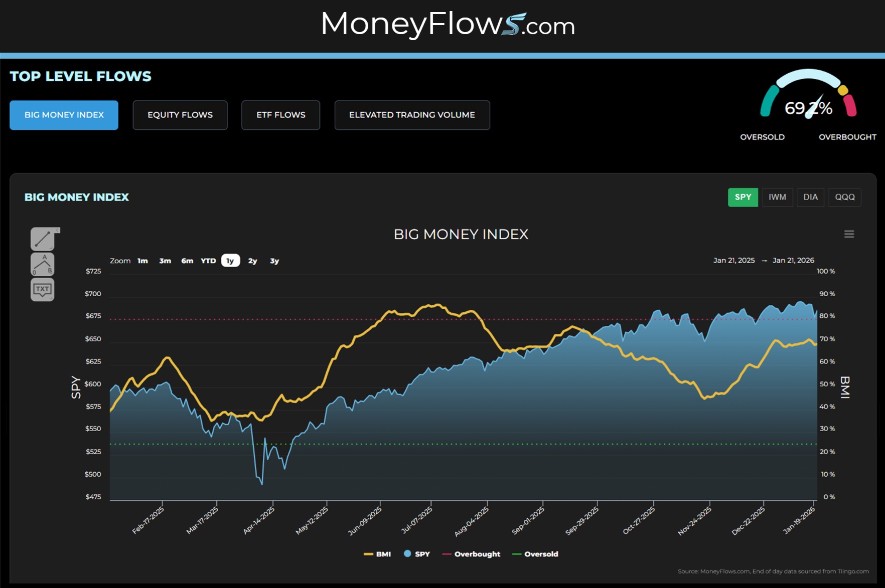Select the ABC wave annotation tool
The width and height of the screenshot is (885, 588).
click(42, 264)
